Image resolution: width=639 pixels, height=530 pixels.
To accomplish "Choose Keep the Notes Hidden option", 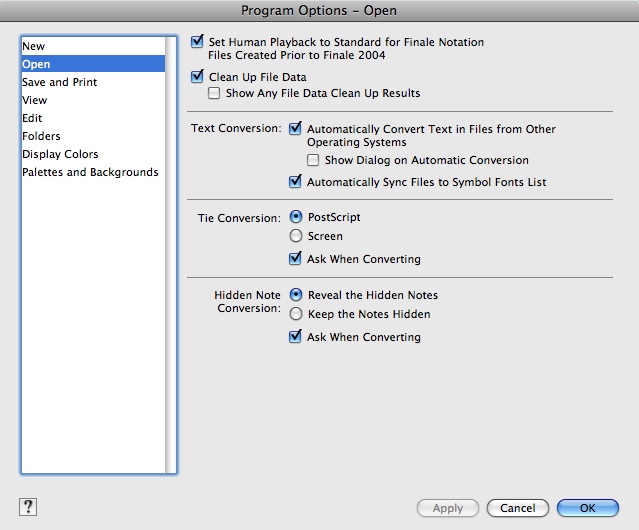I will click(296, 314).
